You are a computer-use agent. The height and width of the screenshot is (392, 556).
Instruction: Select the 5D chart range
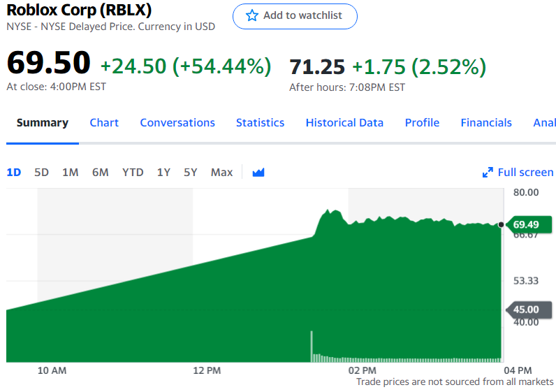point(41,173)
